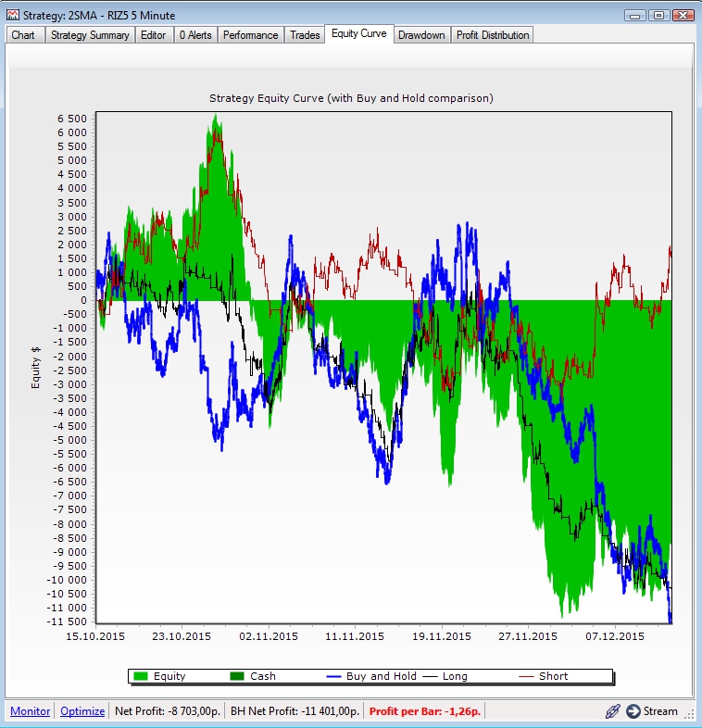Open the Editor tab
The width and height of the screenshot is (702, 728).
pyautogui.click(x=153, y=35)
